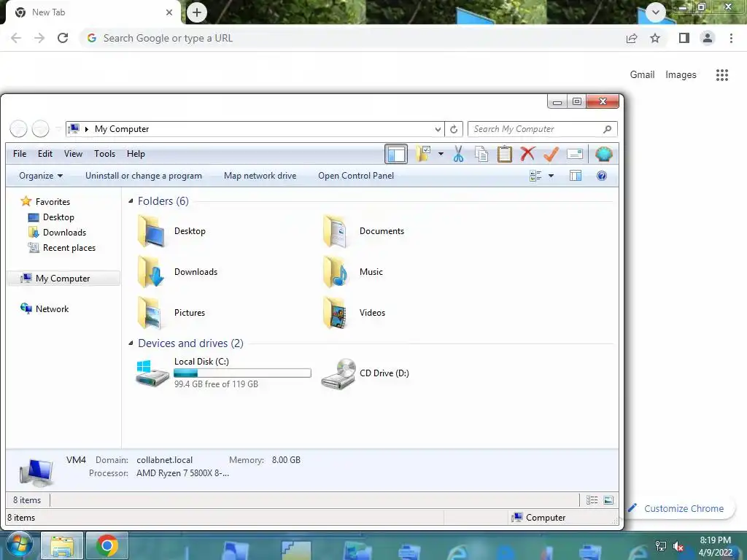Switch to details view icon in status bar

(592, 500)
